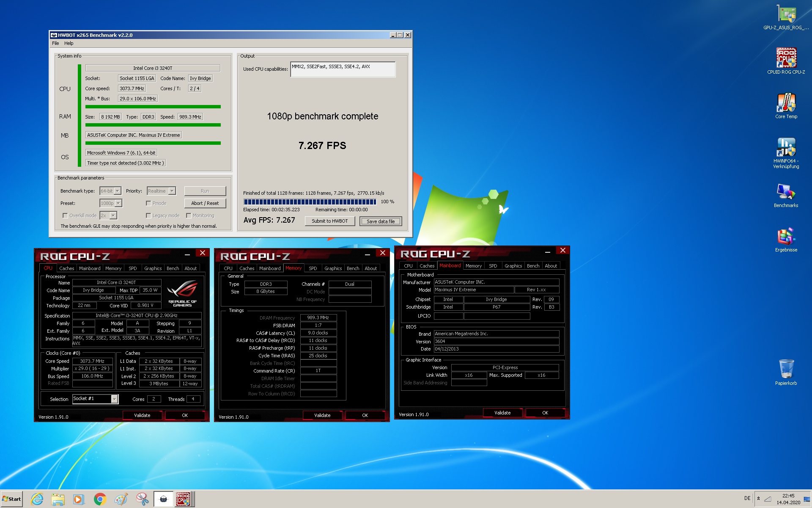812x508 pixels.
Task: Open SPD tab in Memory window
Action: point(313,268)
